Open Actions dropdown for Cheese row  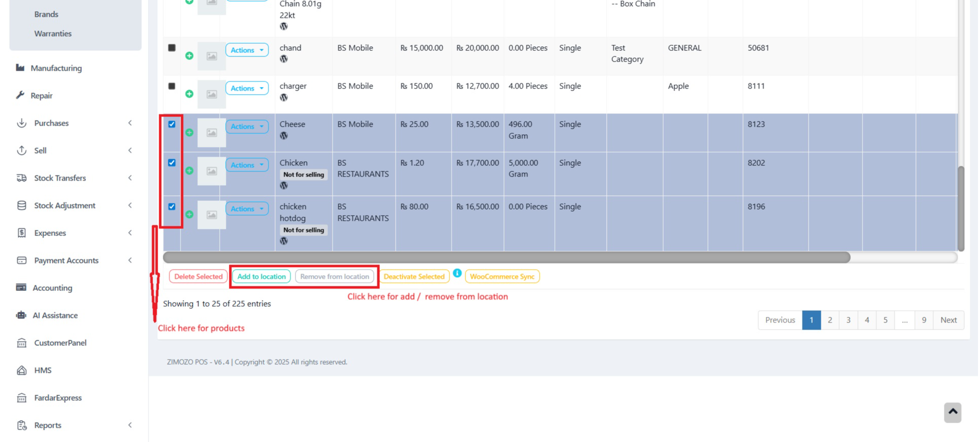(247, 127)
